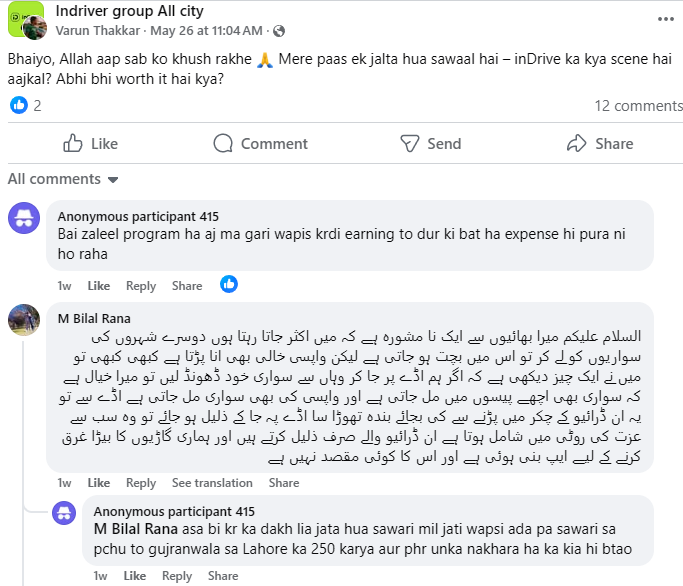Click the thumbs-up Like icon on the post
683x586 pixels.
[73, 143]
